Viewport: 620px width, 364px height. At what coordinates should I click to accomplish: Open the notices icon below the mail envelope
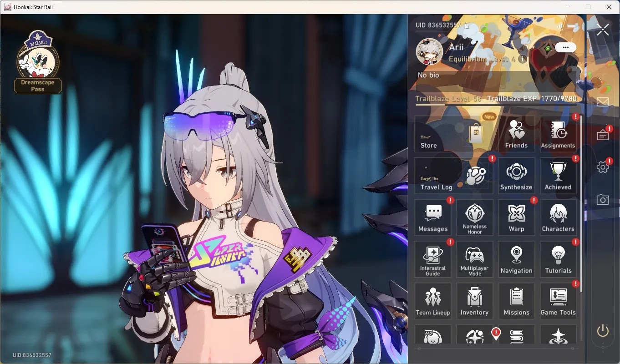pos(603,135)
